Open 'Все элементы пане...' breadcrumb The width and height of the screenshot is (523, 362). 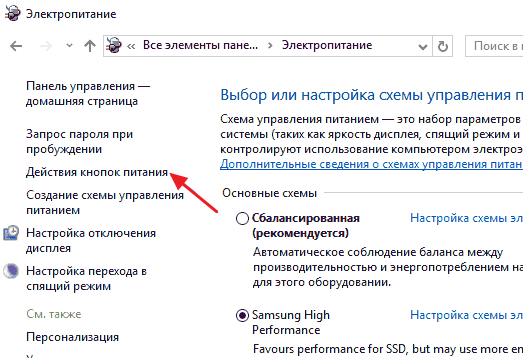(x=200, y=45)
